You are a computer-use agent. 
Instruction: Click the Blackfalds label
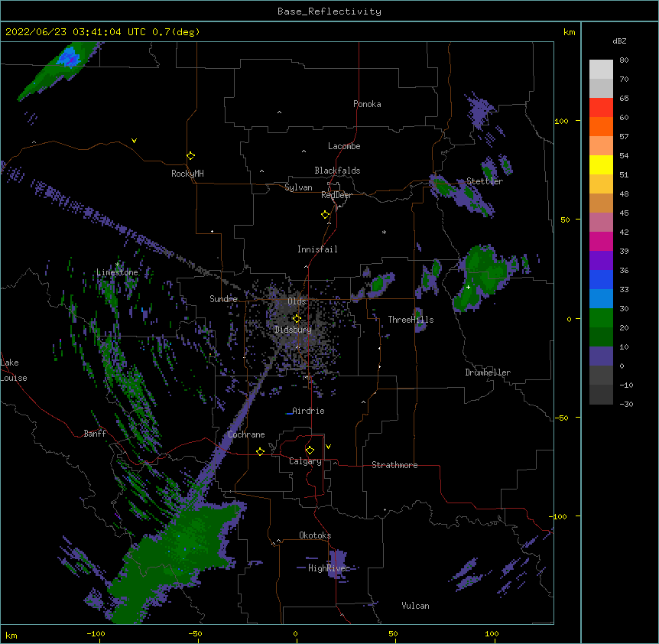(x=337, y=171)
